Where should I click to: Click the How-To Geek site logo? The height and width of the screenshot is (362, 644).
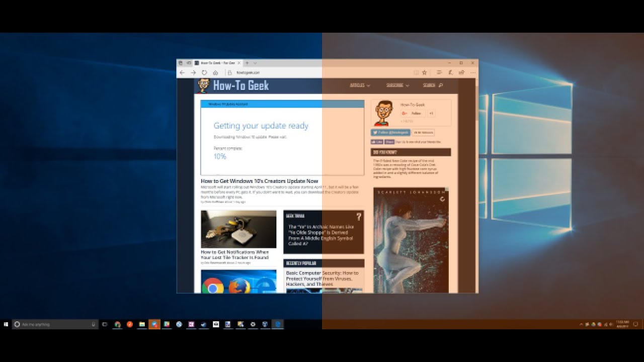(x=233, y=85)
